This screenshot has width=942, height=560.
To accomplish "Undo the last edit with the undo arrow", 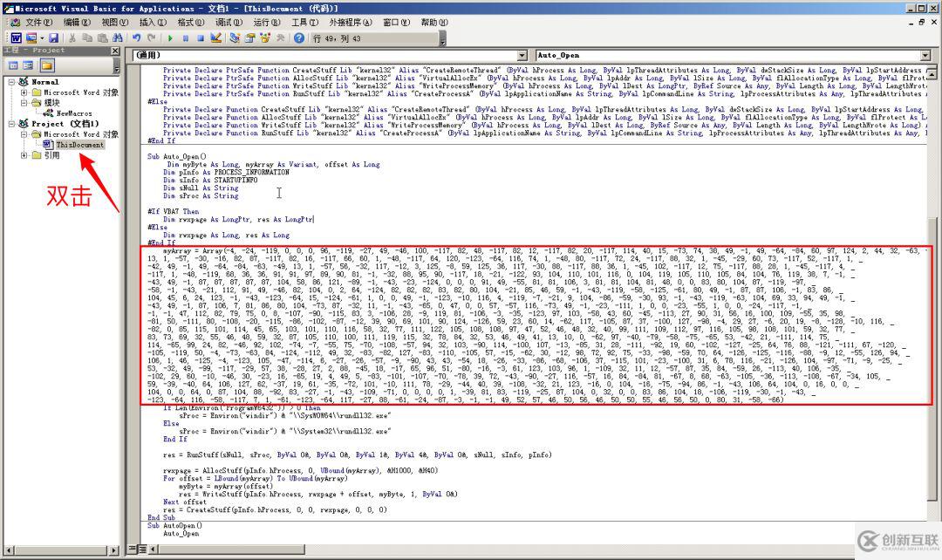I will 136,38.
